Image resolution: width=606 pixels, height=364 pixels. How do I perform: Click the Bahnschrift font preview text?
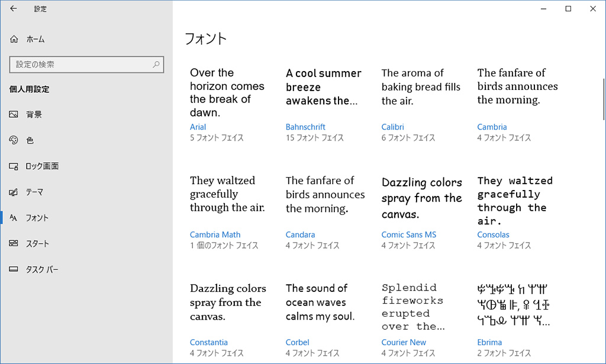click(323, 87)
